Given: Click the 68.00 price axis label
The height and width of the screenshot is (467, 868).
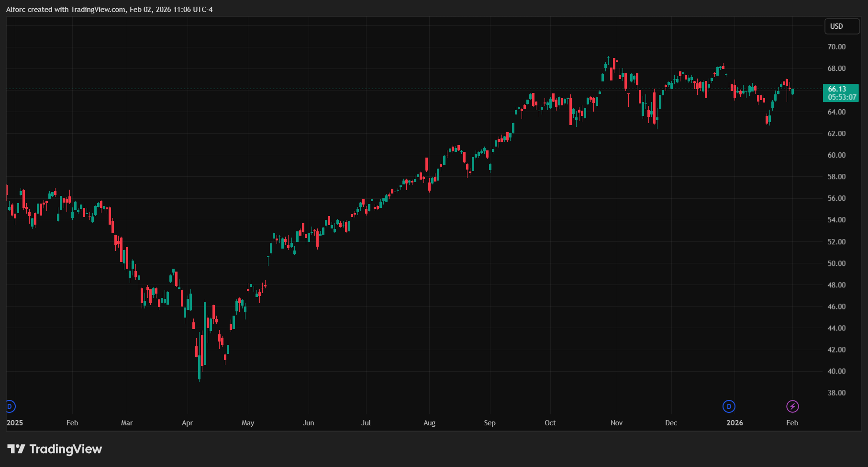Looking at the screenshot, I should [x=836, y=68].
